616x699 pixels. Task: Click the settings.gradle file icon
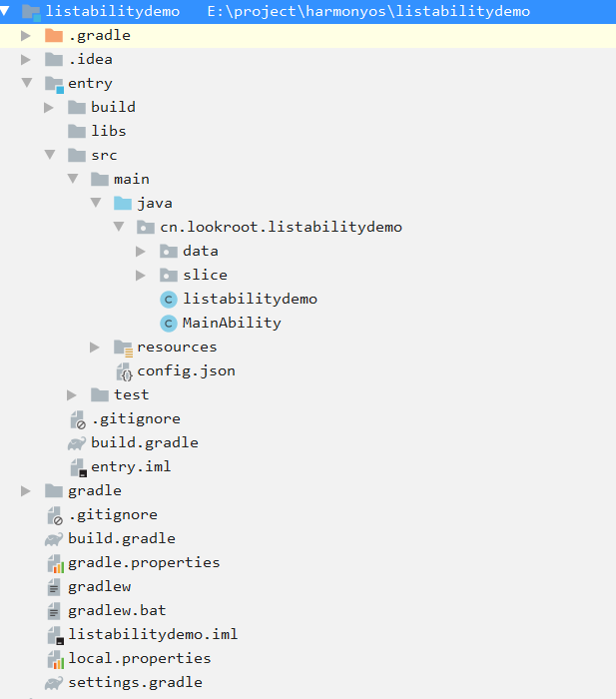(54, 683)
